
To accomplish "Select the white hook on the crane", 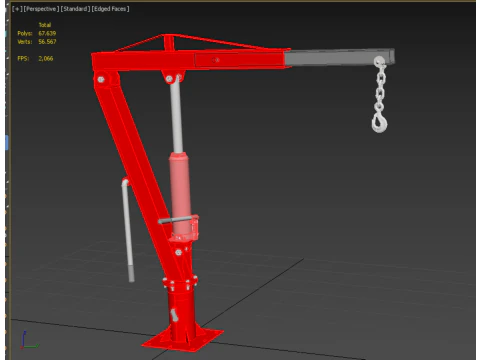I will click(379, 122).
